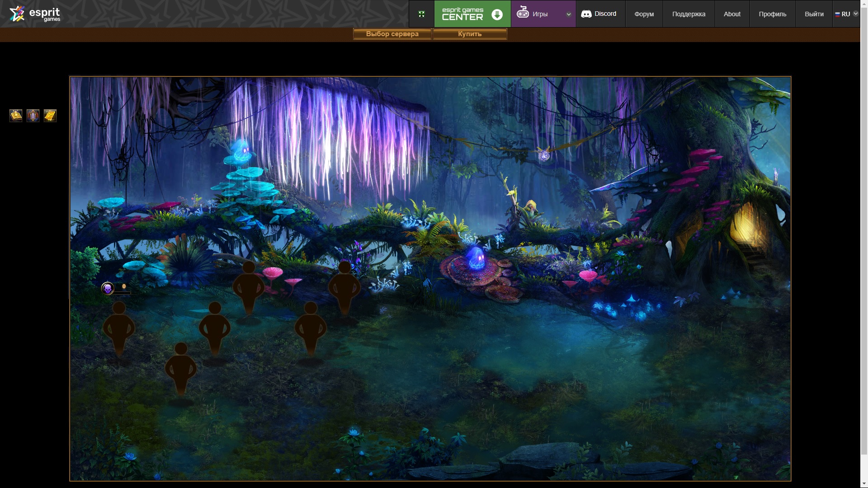The height and width of the screenshot is (488, 868).
Task: Open the Поддержка support page
Action: tap(689, 14)
